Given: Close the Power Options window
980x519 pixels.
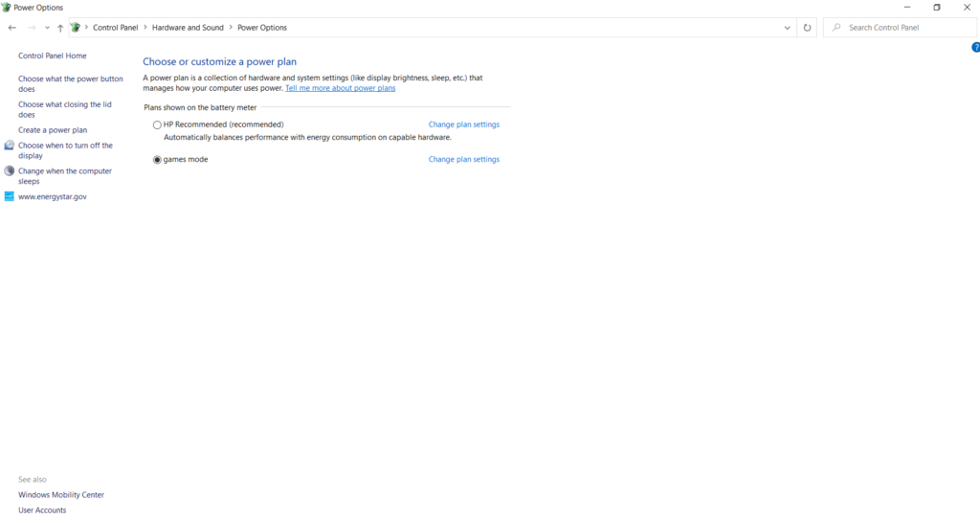Looking at the screenshot, I should 967,8.
